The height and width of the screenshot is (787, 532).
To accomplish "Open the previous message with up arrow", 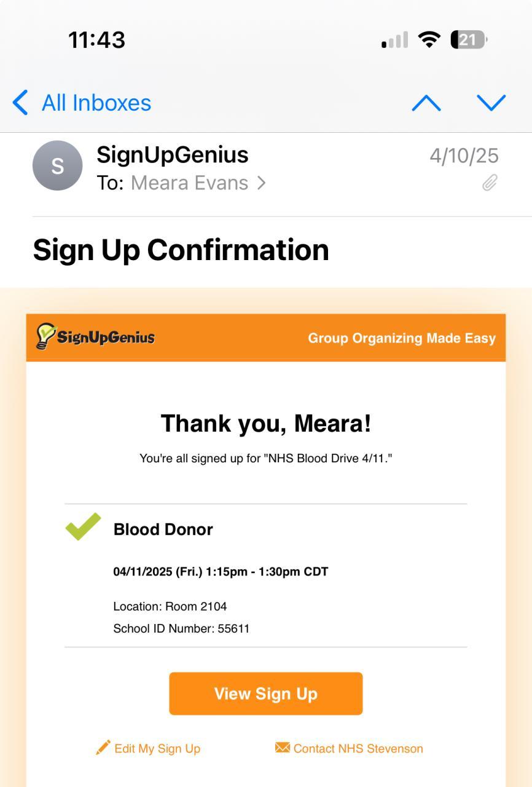I will pyautogui.click(x=426, y=103).
